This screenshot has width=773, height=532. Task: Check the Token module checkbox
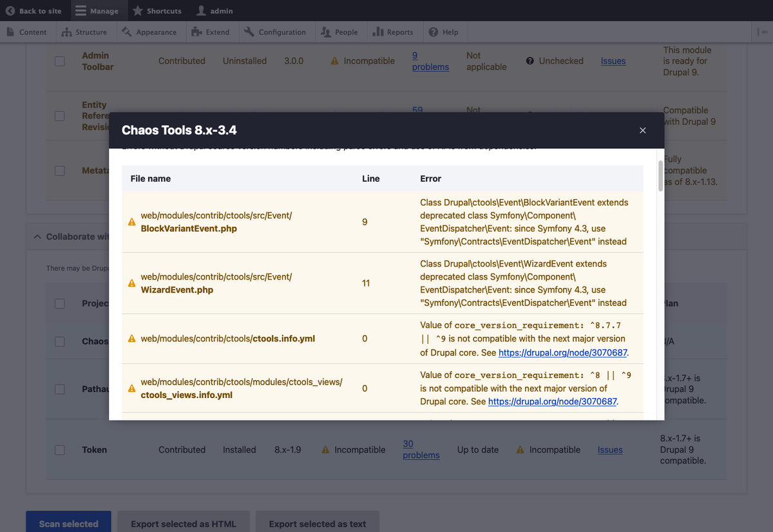[x=59, y=450]
